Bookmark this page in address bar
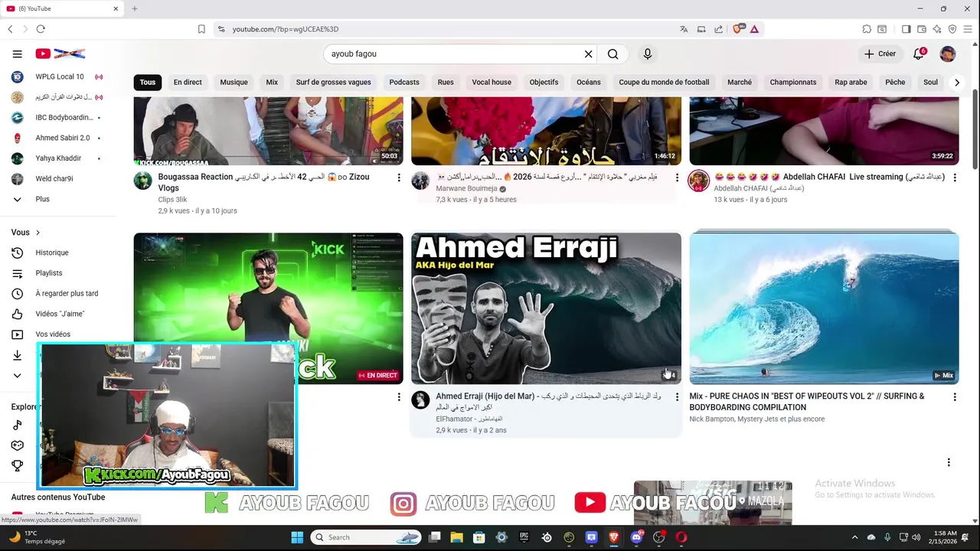980x551 pixels. (201, 29)
